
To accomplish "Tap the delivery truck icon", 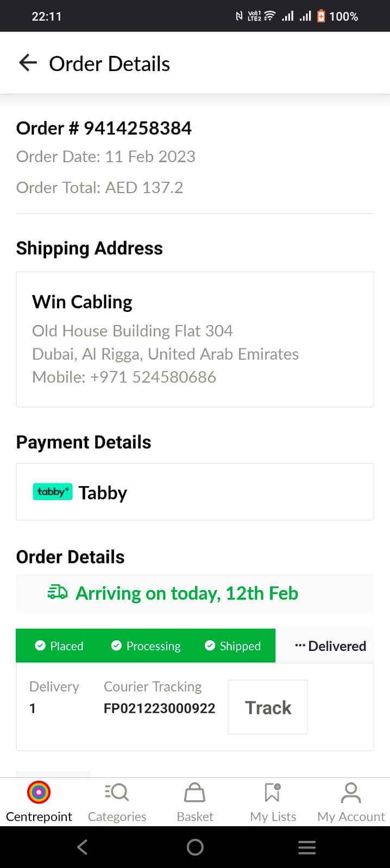I will point(58,592).
